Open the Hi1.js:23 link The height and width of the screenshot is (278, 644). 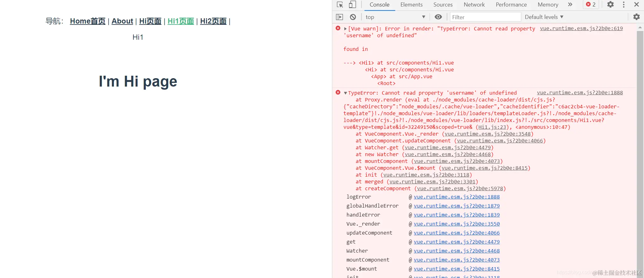click(x=492, y=127)
